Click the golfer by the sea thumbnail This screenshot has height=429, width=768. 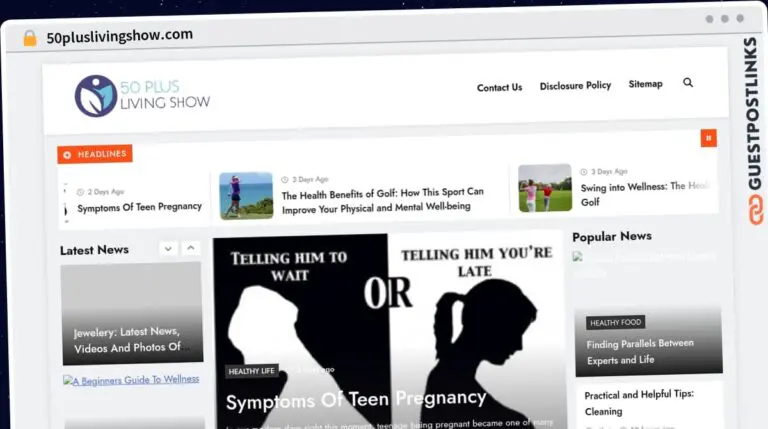(246, 195)
